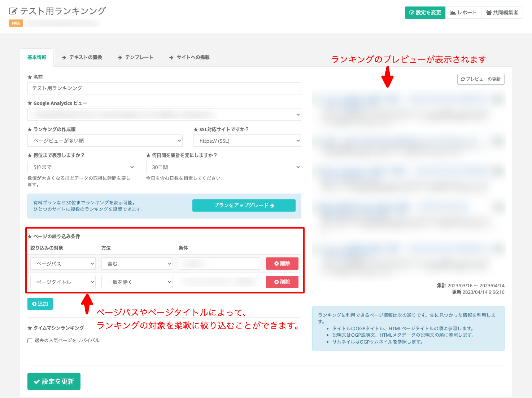532x398 pixels.
Task: Delete the ページパス filter row
Action: [x=282, y=264]
